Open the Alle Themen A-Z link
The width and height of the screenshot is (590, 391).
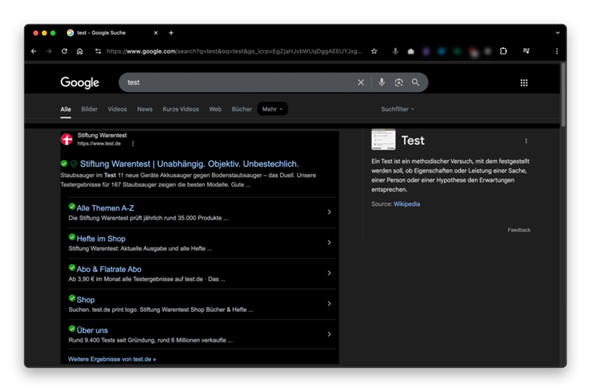tap(105, 208)
